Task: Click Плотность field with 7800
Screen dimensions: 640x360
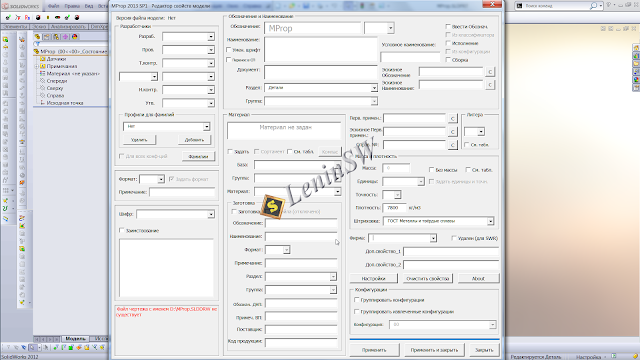Action: coord(394,208)
